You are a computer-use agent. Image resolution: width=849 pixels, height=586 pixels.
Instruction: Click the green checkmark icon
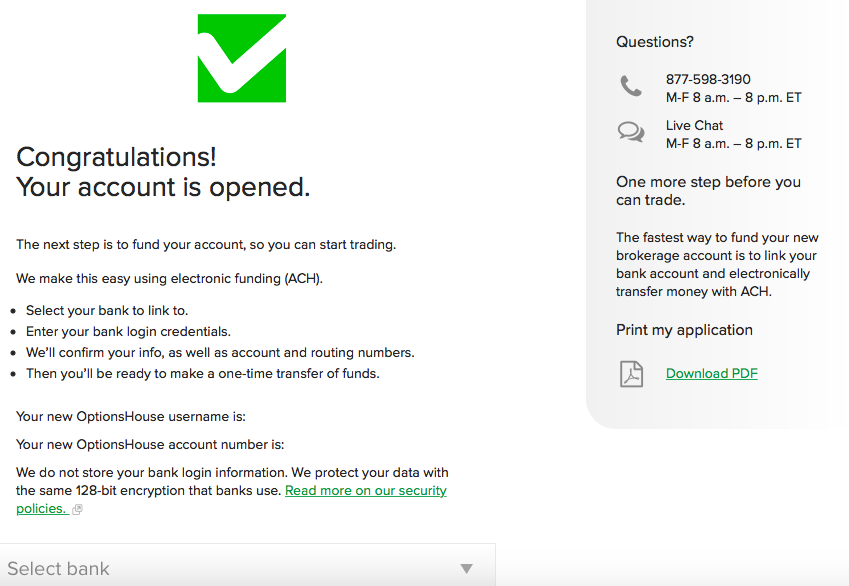[x=242, y=58]
